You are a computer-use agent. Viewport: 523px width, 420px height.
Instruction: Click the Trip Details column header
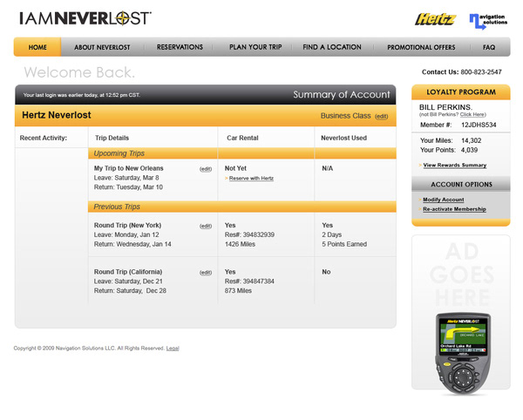112,138
